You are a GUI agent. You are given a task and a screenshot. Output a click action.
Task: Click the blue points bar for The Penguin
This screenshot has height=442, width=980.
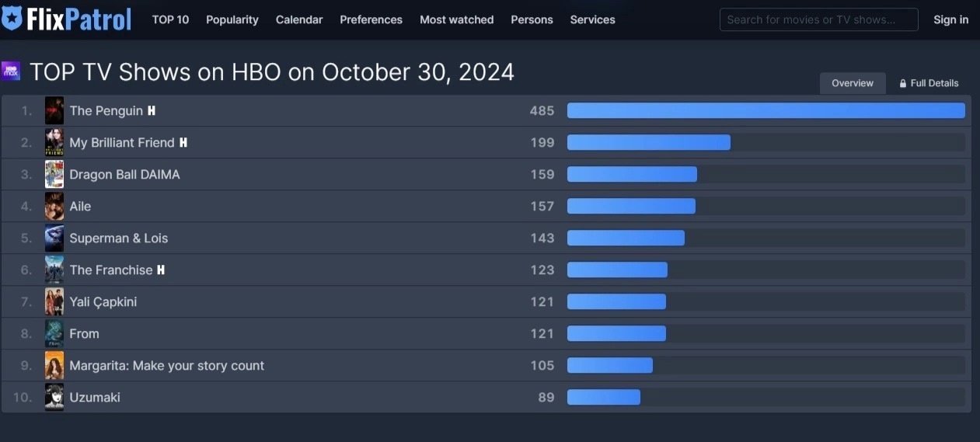point(766,111)
